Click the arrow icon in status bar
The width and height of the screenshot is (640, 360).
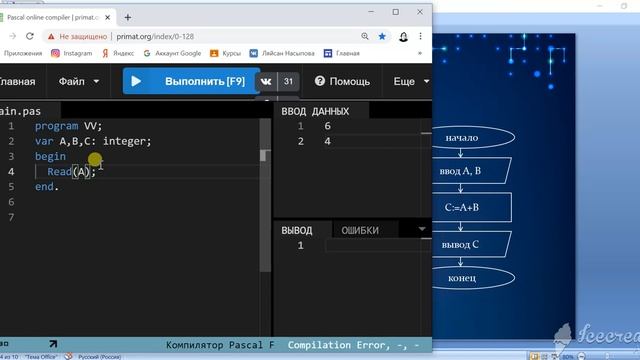click(x=53, y=344)
